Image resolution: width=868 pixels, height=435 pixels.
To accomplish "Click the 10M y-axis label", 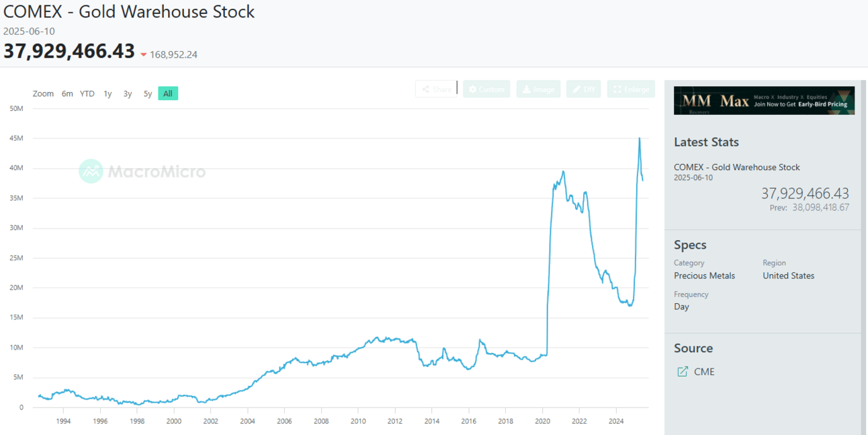I will pos(17,348).
